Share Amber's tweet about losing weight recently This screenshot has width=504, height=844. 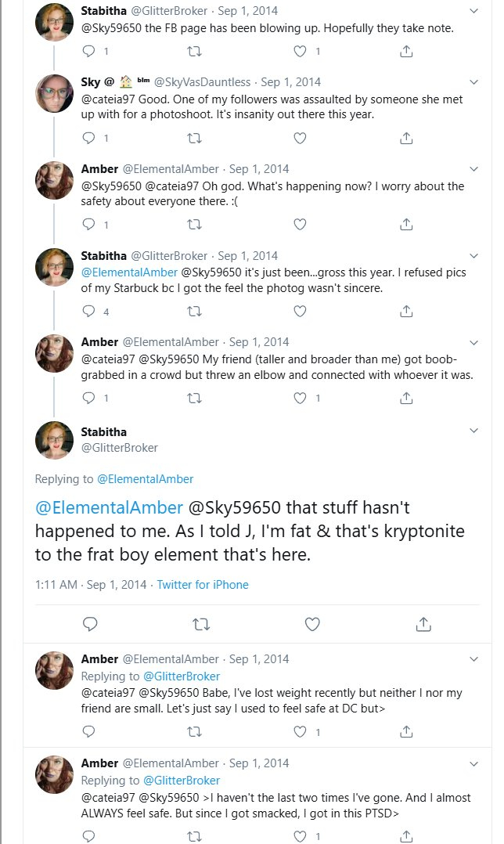pos(406,732)
